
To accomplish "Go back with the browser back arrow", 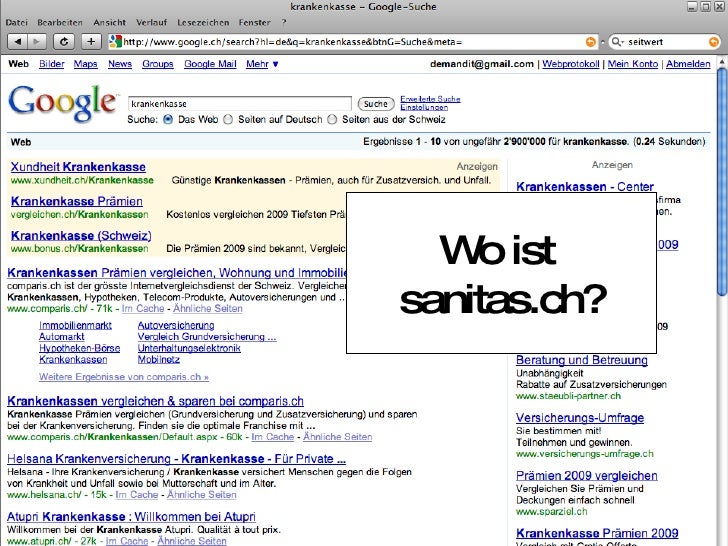I will tap(18, 42).
